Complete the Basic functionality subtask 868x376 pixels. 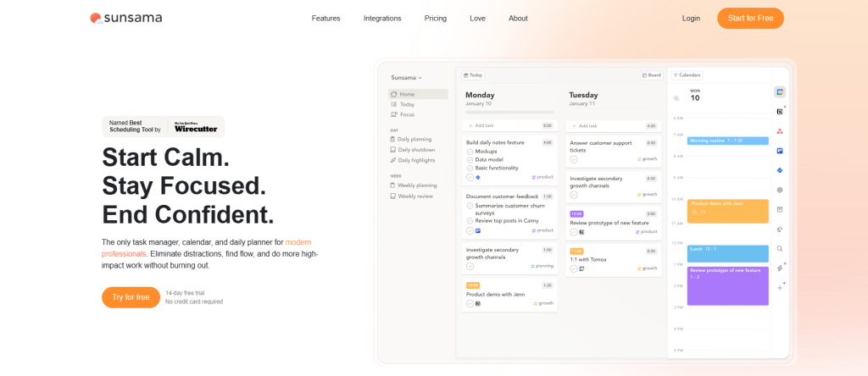[470, 168]
